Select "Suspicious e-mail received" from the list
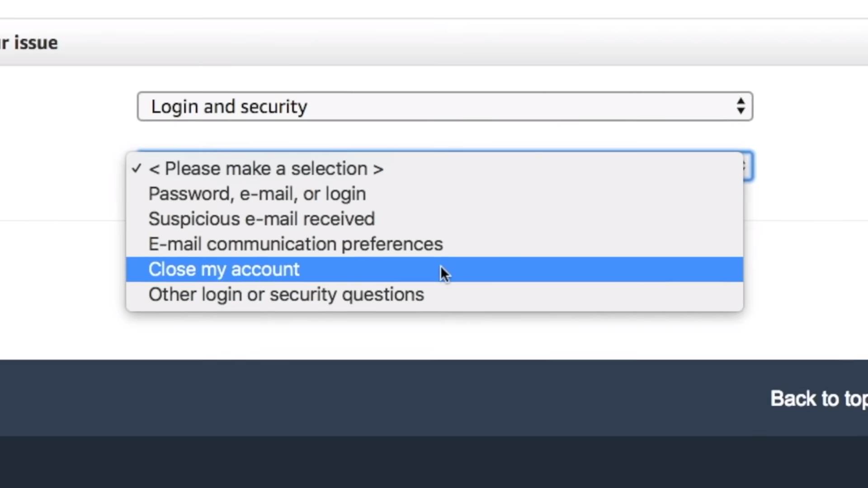 tap(262, 219)
